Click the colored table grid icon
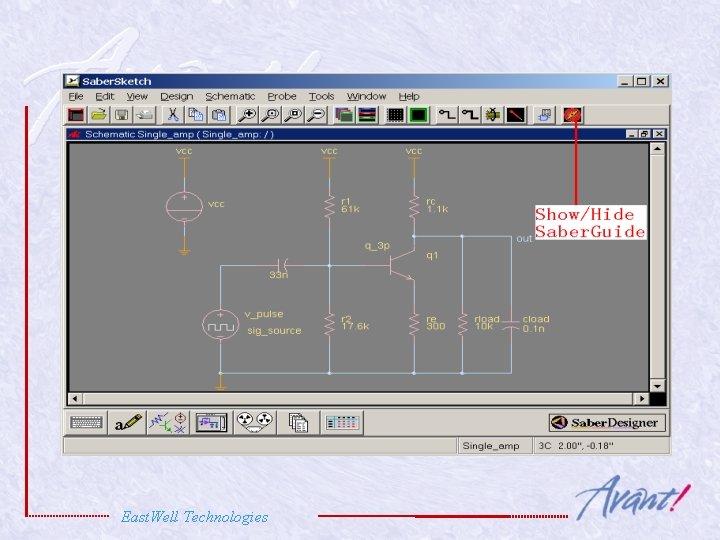 [342, 422]
